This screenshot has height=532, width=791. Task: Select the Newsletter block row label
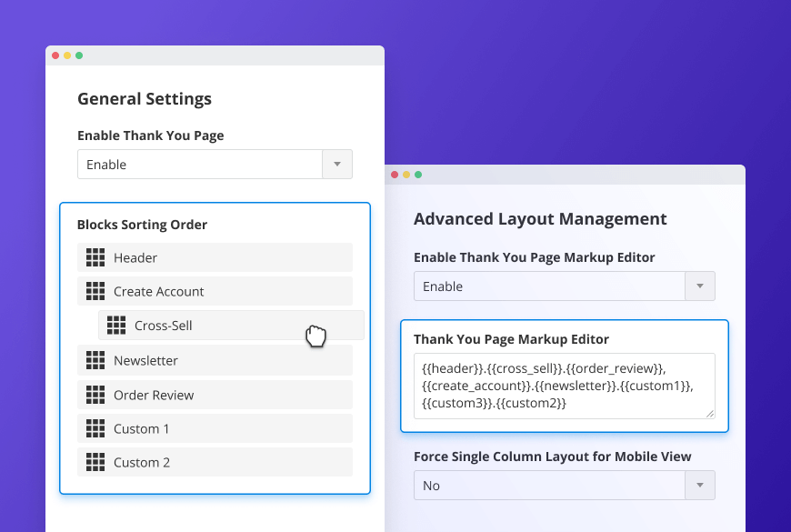pos(145,360)
